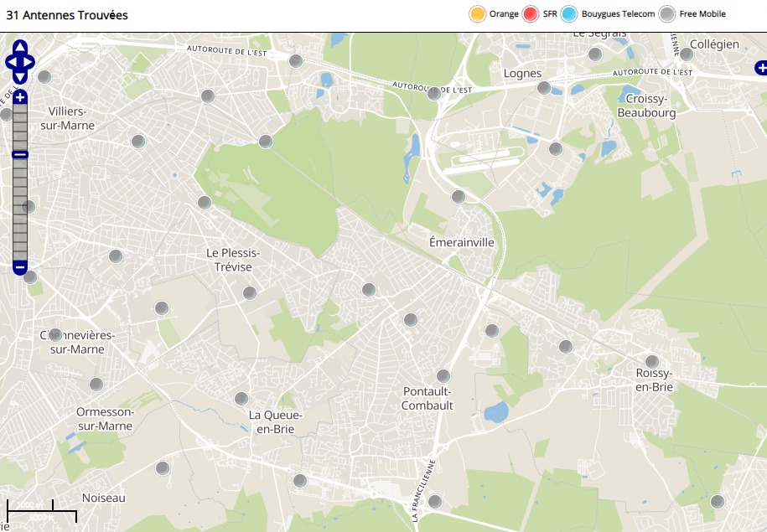Toggle the Bouygues Telecom operator filter
This screenshot has width=767, height=532.
coord(570,14)
